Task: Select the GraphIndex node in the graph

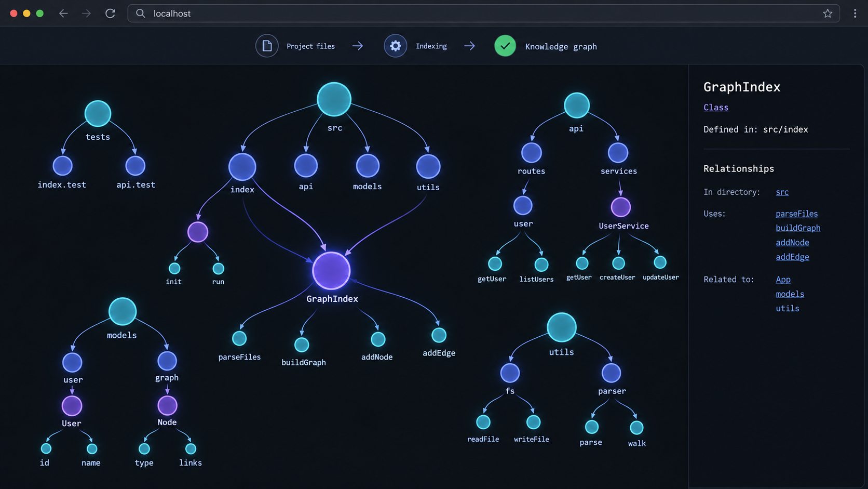Action: [331, 271]
